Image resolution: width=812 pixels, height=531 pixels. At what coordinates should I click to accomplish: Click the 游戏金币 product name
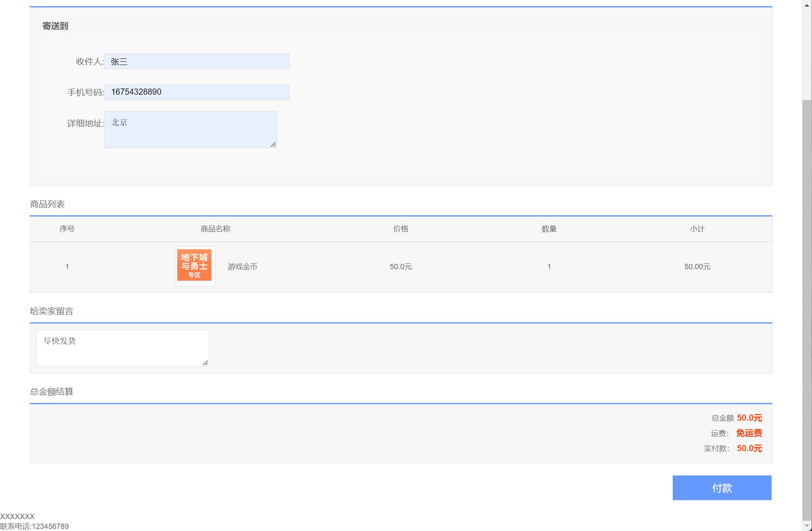(x=242, y=267)
